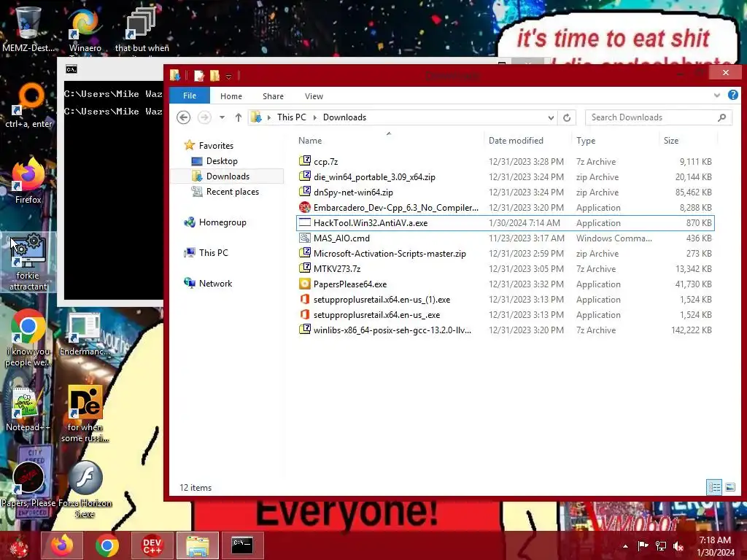Viewport: 747px width, 560px height.
Task: Open the 'for when some russi...' desktop icon
Action: [85, 413]
